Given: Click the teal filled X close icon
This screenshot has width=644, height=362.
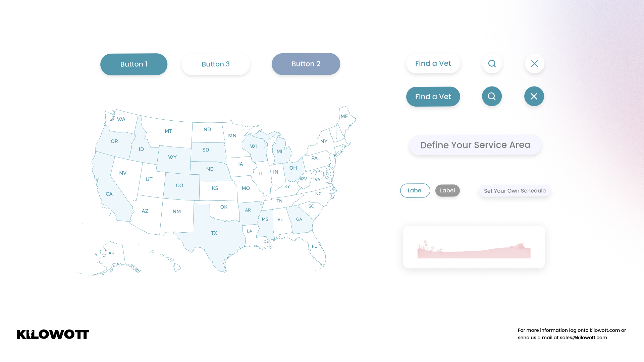Looking at the screenshot, I should click(x=534, y=97).
